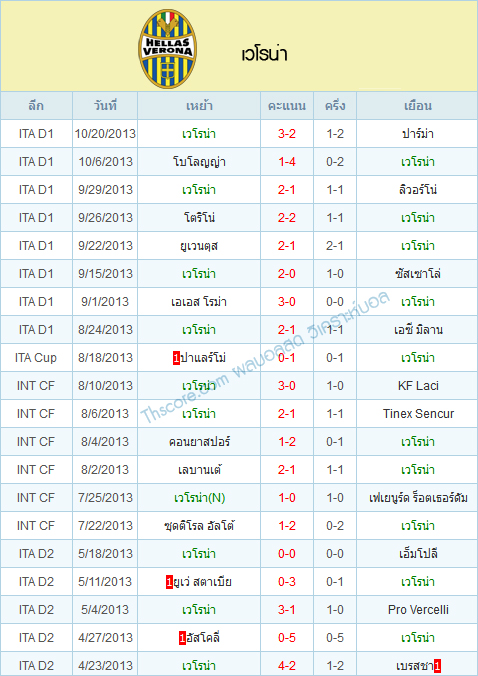Open home team เลบานเต้
Screen dimensions: 478x676
tap(199, 470)
